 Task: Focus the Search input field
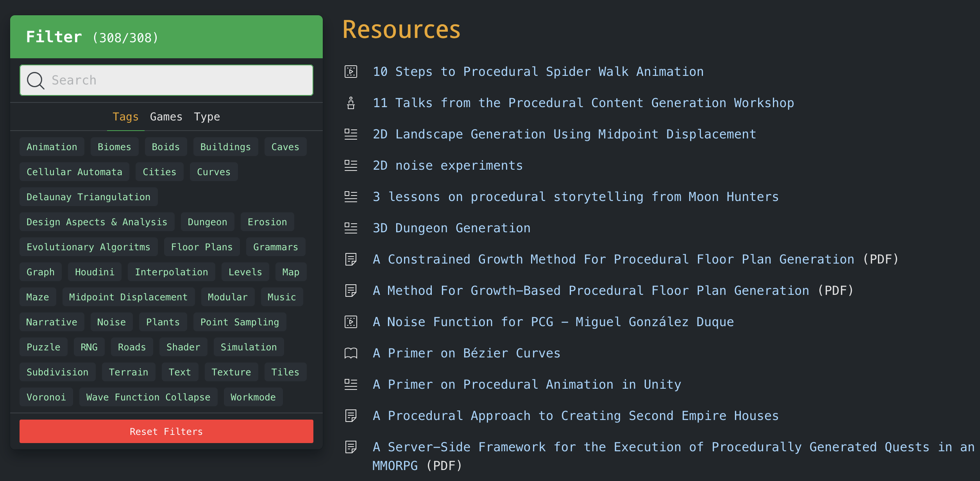click(x=166, y=80)
